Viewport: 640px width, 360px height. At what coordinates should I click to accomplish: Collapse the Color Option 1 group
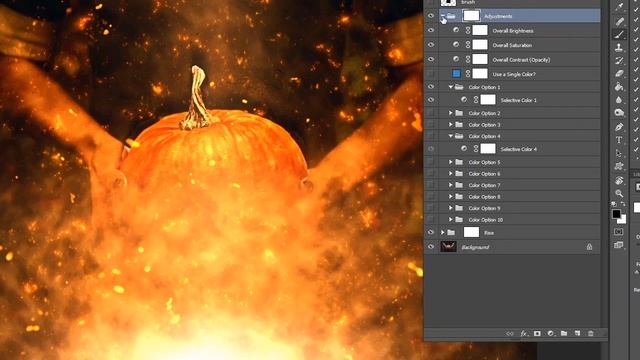click(451, 87)
